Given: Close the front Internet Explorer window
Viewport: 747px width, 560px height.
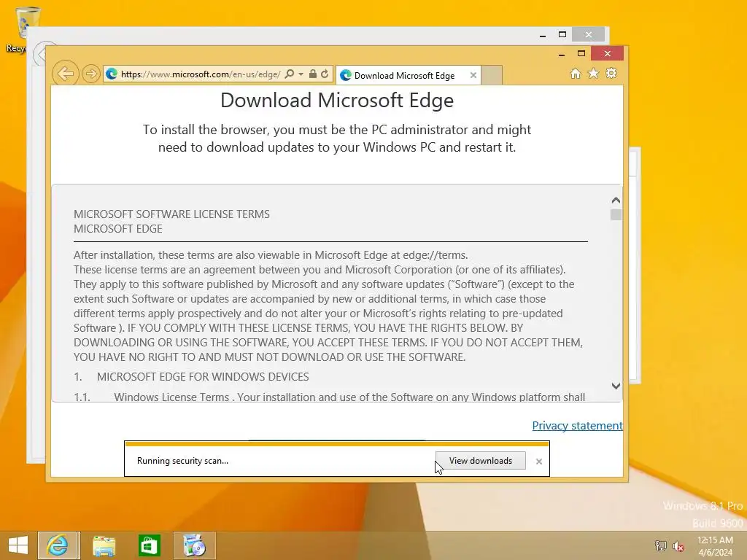Looking at the screenshot, I should coord(608,53).
